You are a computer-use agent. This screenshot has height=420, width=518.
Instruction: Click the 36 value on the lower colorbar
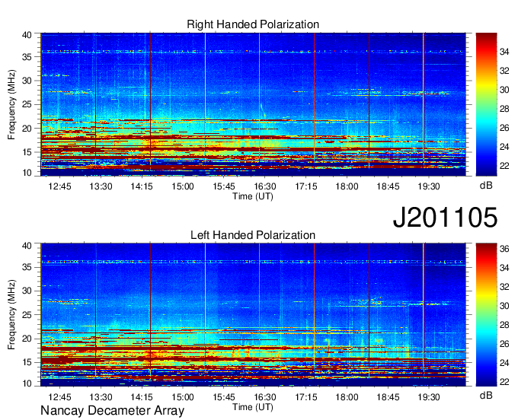(504, 249)
